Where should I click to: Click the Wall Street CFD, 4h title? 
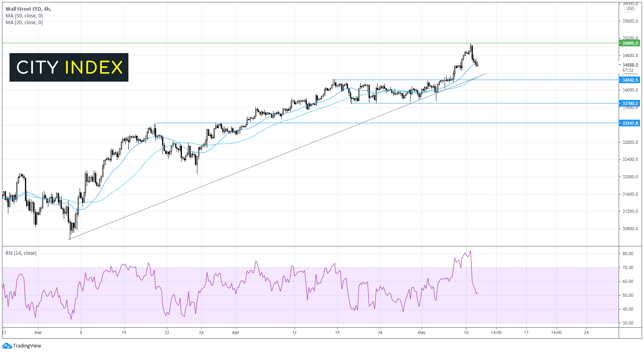click(28, 9)
